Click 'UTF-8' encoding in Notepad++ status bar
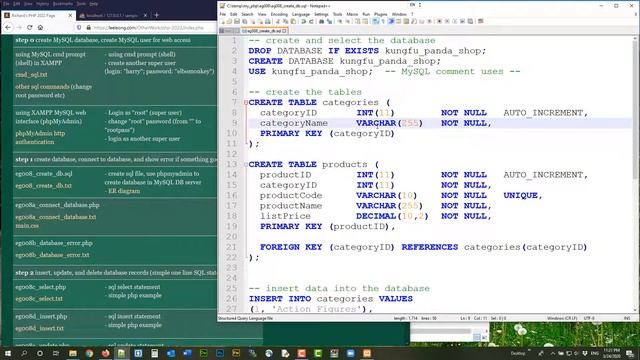Viewport: 640px width, 360px height. (589, 318)
